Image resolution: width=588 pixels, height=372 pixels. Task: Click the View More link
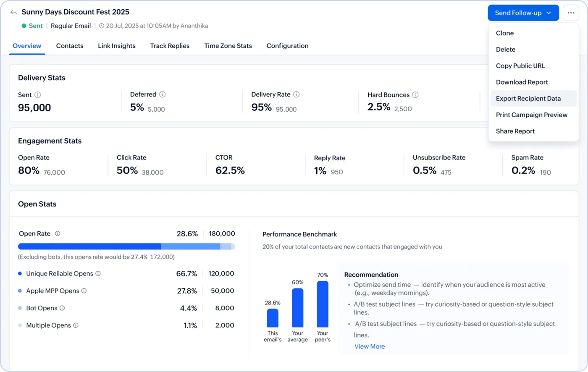(x=370, y=346)
